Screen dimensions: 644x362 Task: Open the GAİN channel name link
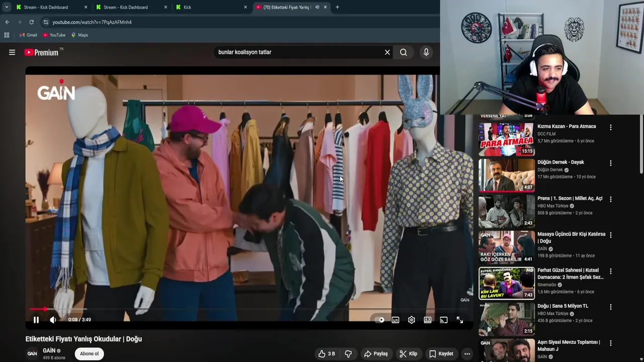pos(49,350)
